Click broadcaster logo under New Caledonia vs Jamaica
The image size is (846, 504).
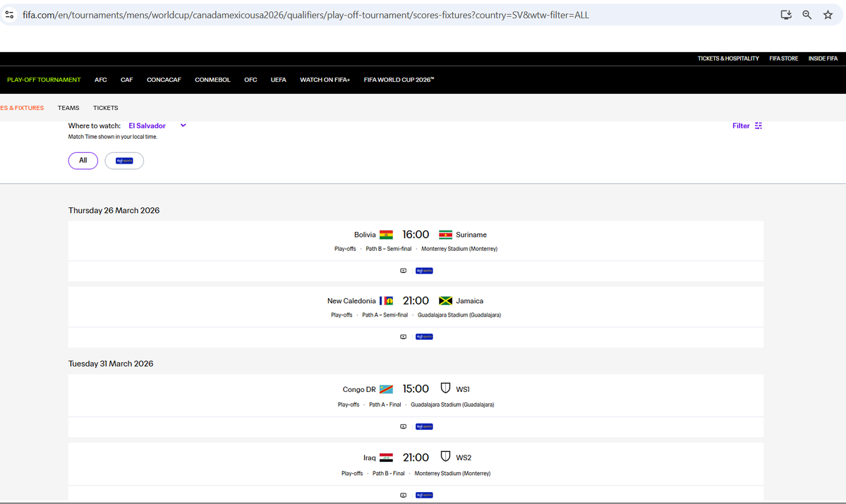tap(424, 337)
